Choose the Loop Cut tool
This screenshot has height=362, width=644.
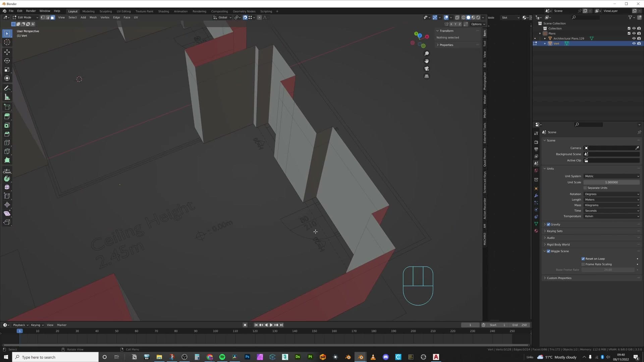[7, 142]
